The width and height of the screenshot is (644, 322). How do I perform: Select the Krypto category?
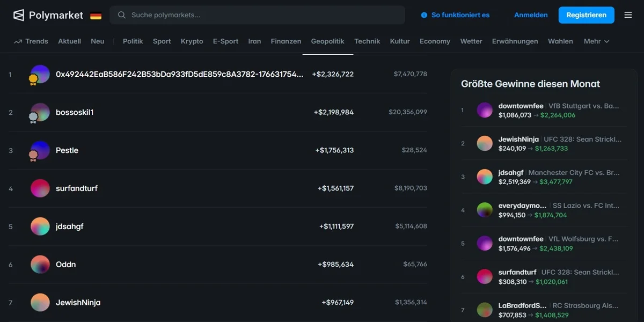(x=192, y=41)
